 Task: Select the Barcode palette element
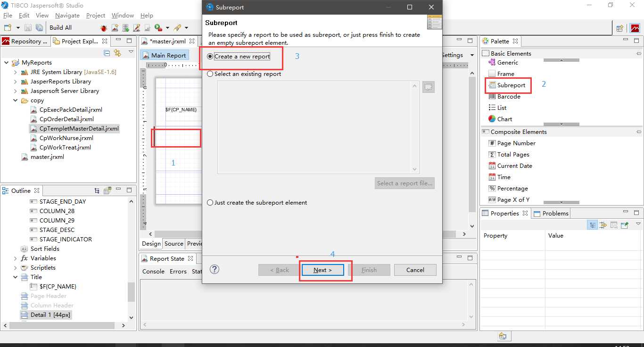click(504, 96)
